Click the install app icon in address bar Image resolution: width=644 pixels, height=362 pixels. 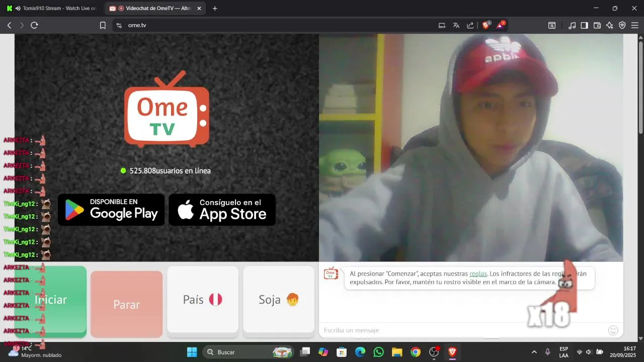[442, 25]
